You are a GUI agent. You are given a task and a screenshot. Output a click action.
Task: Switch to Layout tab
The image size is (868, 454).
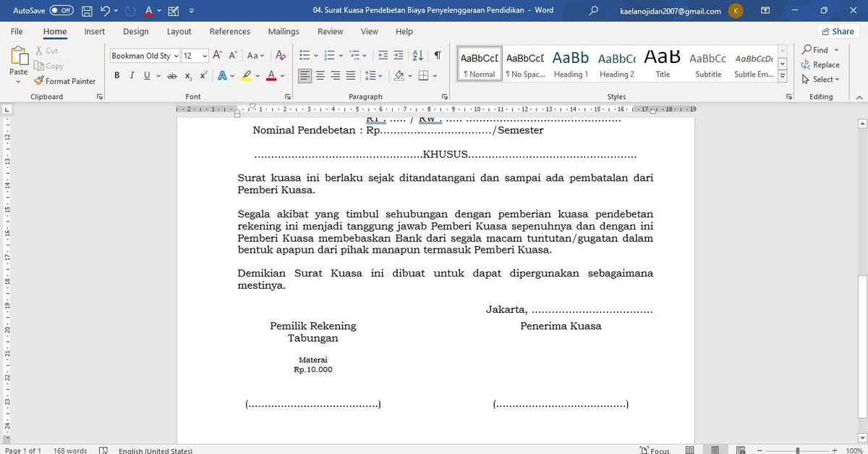click(179, 31)
